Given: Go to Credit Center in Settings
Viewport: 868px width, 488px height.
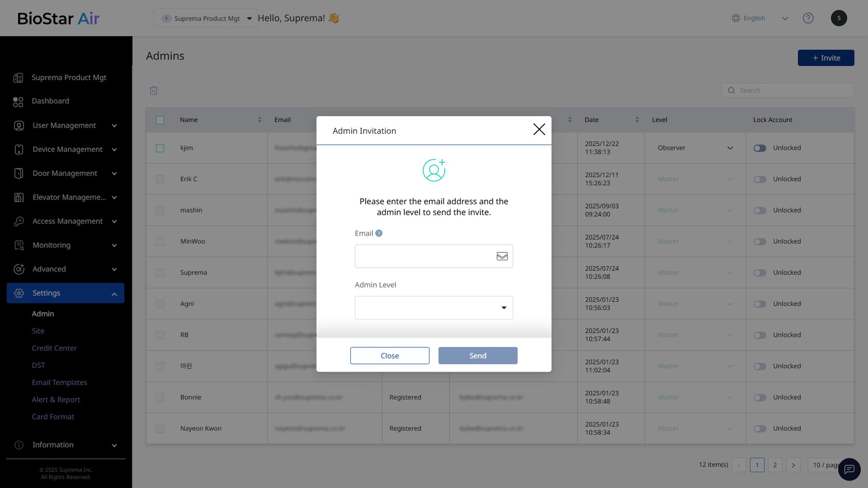Looking at the screenshot, I should (x=54, y=348).
